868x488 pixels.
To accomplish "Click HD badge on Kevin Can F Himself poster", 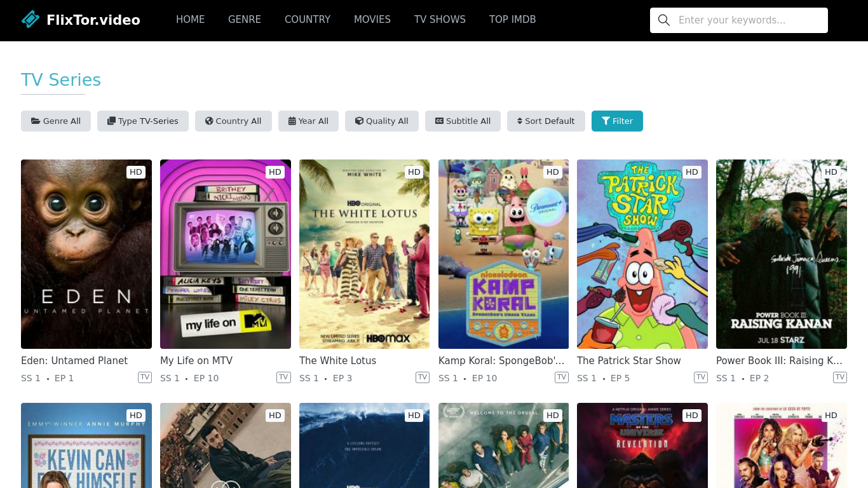I will (136, 415).
